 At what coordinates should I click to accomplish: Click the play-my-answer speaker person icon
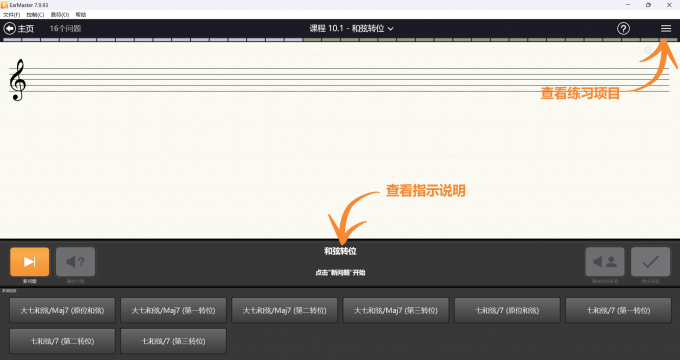pyautogui.click(x=605, y=262)
